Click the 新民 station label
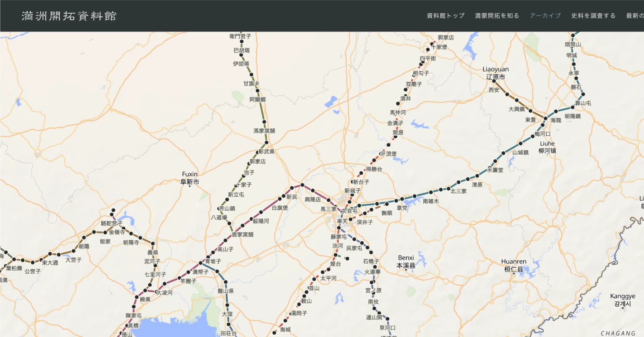Viewport: 644px width, 337px height. tap(292, 197)
